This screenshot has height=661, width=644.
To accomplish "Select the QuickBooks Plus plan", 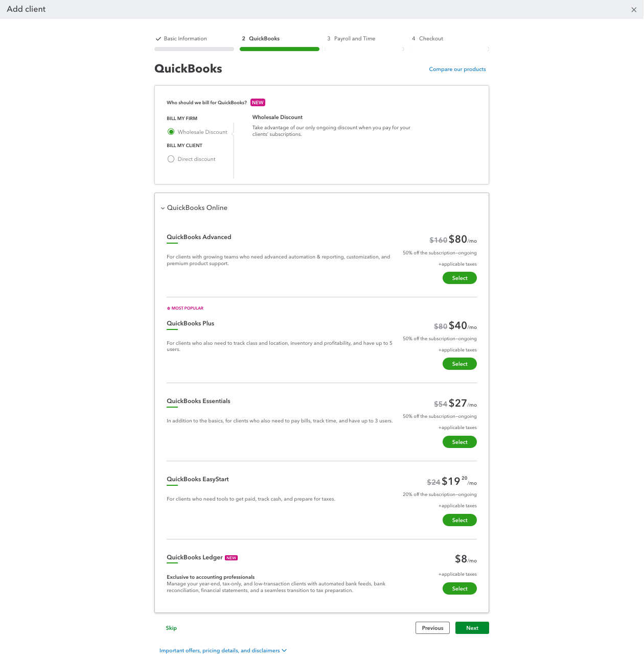I will [459, 364].
